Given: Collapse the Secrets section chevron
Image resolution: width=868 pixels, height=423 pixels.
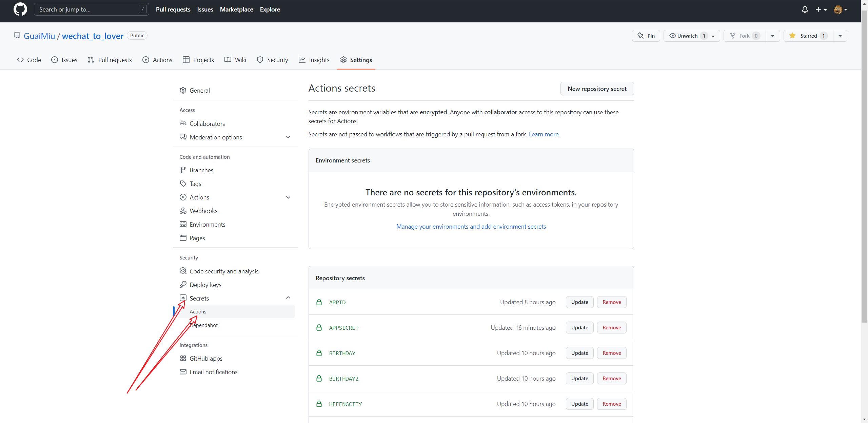Looking at the screenshot, I should pos(288,298).
